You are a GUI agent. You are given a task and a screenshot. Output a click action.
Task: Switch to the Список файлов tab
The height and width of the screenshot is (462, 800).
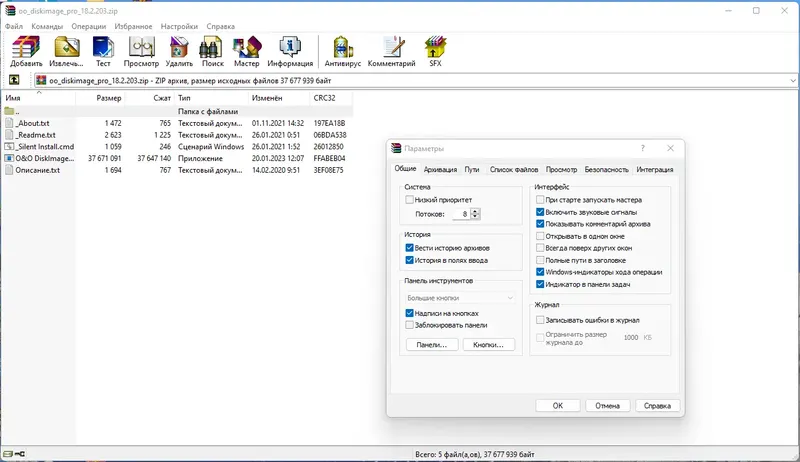[514, 169]
